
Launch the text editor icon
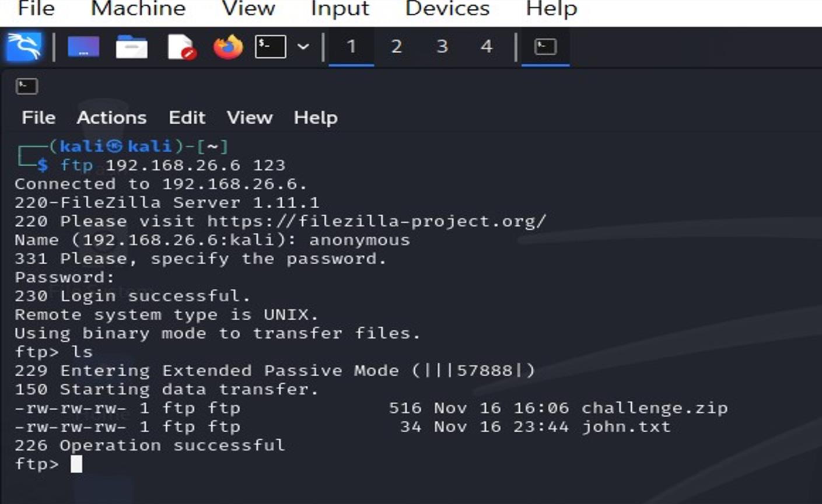coord(180,47)
